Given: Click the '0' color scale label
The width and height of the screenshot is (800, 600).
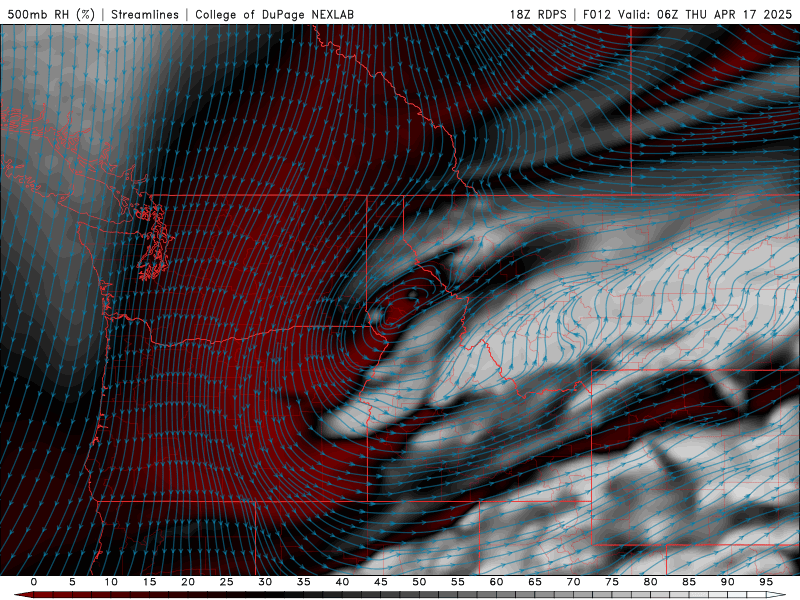Looking at the screenshot, I should tap(34, 582).
